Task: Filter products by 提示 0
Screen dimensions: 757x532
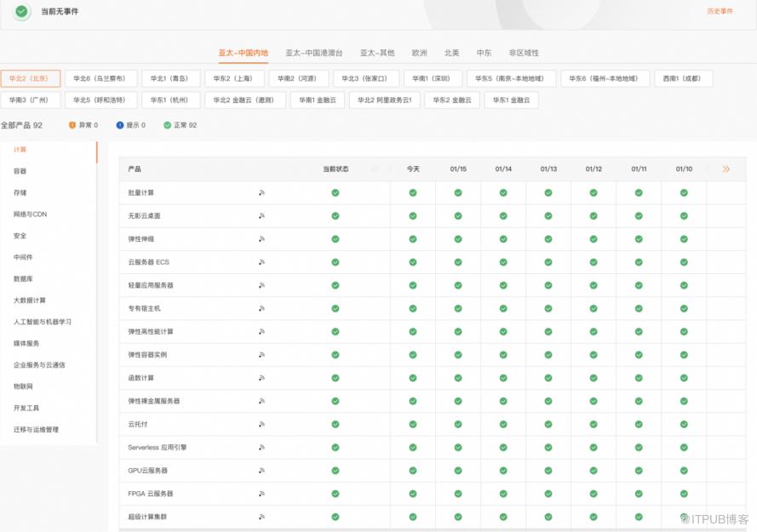Action: (131, 125)
